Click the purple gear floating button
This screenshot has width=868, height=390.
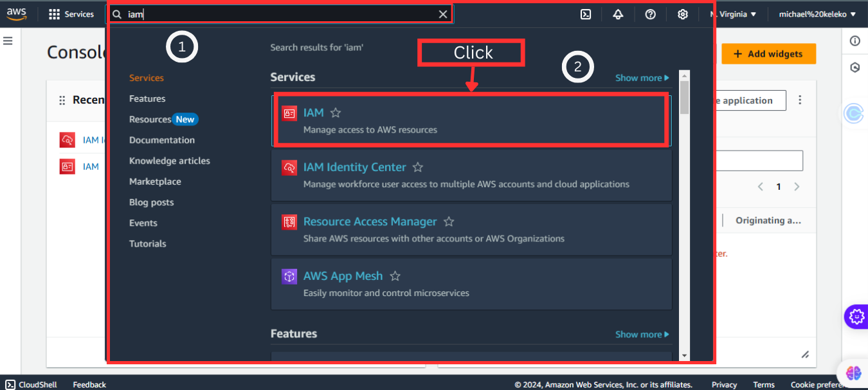856,317
